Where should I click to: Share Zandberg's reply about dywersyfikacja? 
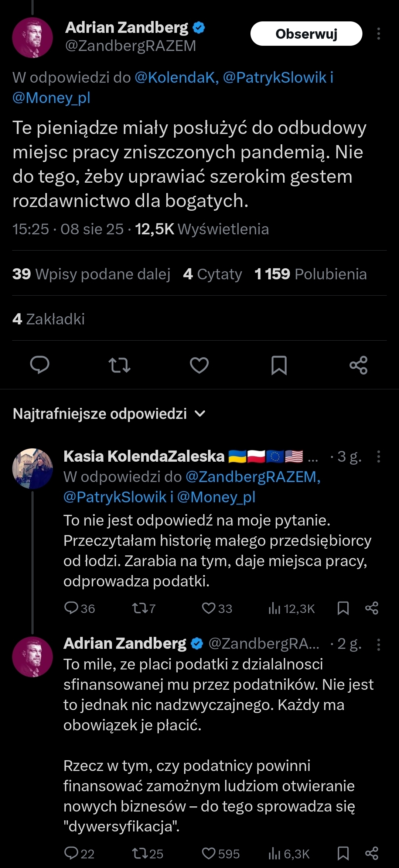(372, 854)
